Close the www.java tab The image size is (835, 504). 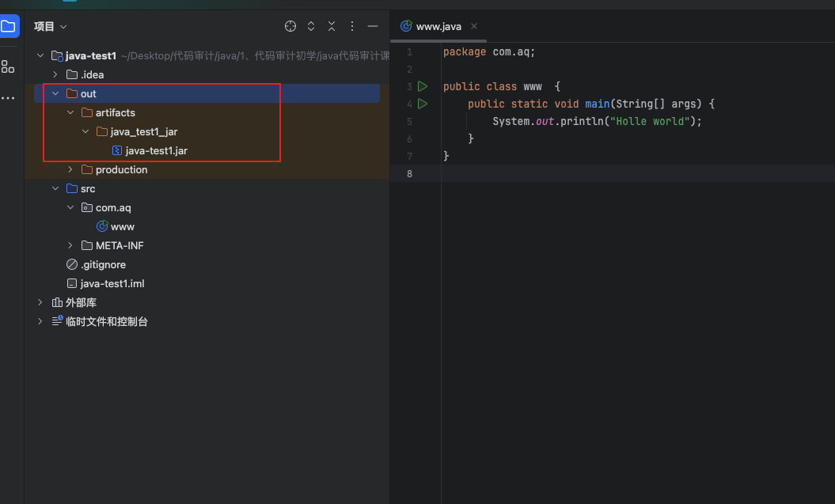[x=474, y=26]
